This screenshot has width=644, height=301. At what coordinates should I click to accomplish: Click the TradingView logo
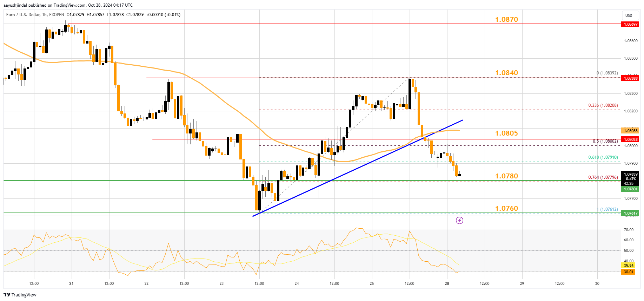20,295
